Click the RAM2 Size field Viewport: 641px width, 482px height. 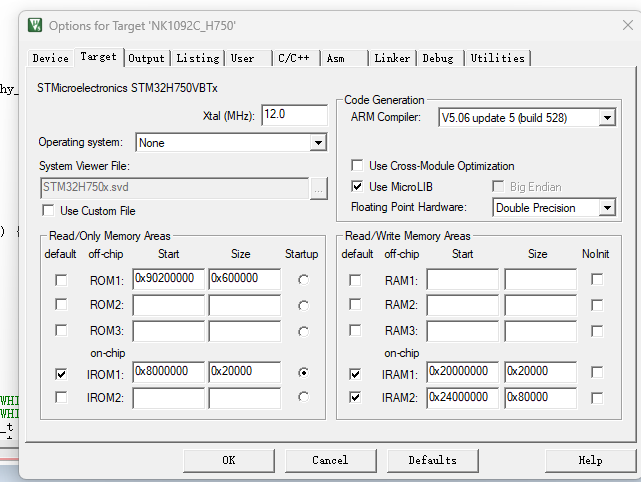[540, 305]
